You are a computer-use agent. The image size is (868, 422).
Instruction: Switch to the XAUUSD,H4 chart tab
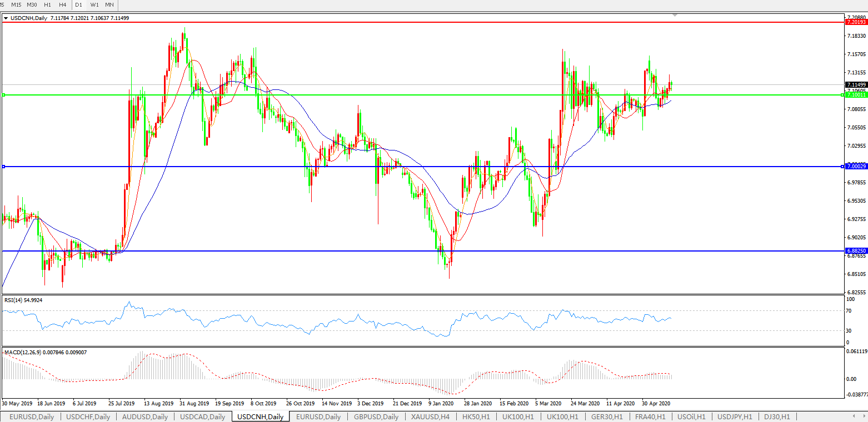click(431, 416)
